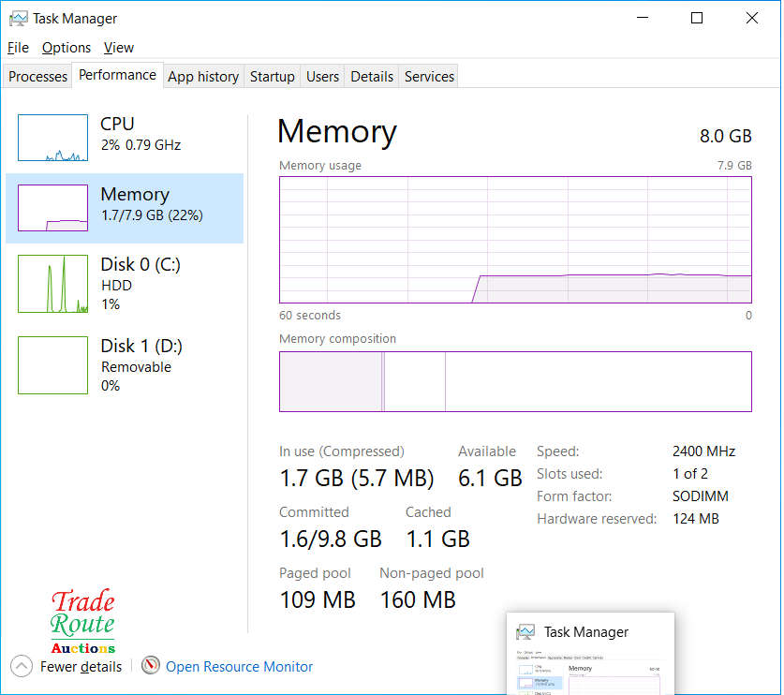Select the Memory usage sidebar graph
Viewport: 784px width, 695px height.
52,208
